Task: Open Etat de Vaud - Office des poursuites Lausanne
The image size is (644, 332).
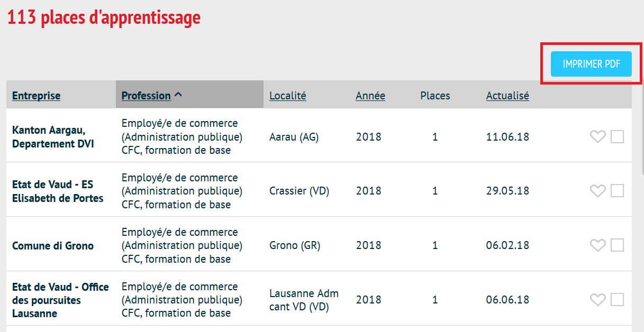Action: [60, 300]
